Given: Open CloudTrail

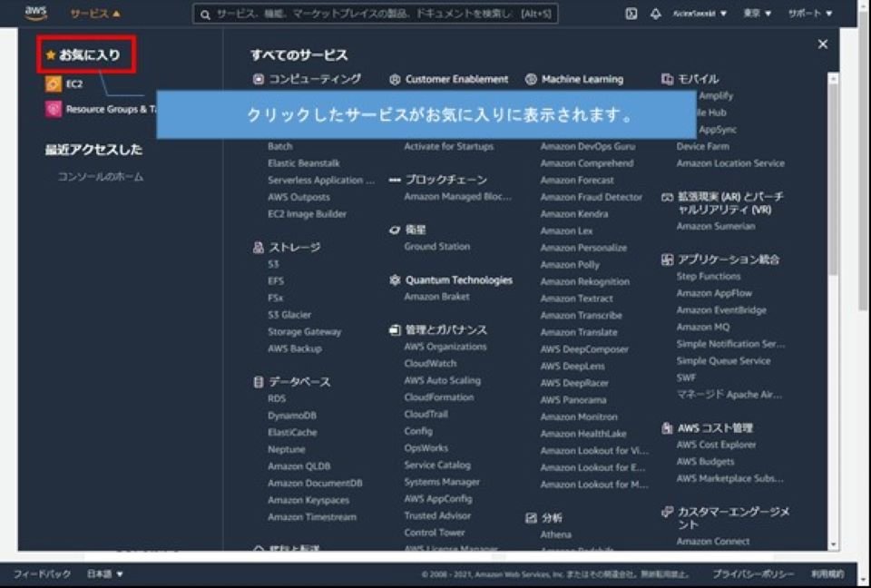Looking at the screenshot, I should click(426, 414).
